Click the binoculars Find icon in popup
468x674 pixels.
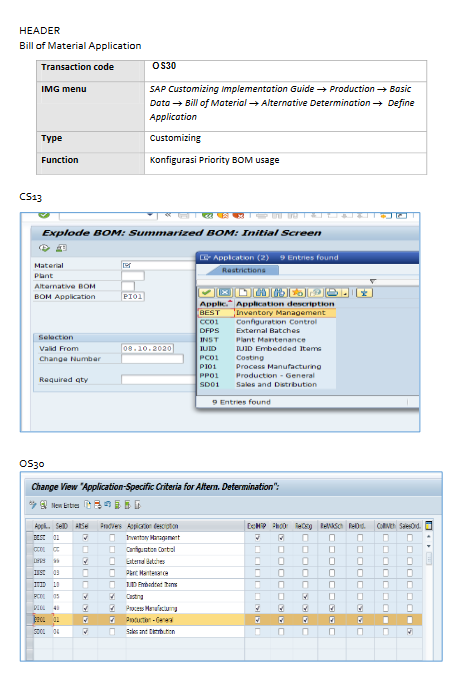coord(261,293)
